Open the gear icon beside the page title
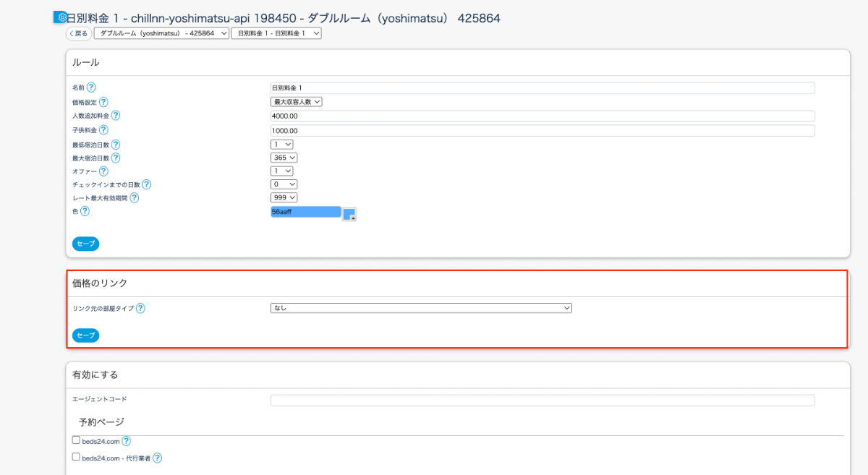 point(59,17)
